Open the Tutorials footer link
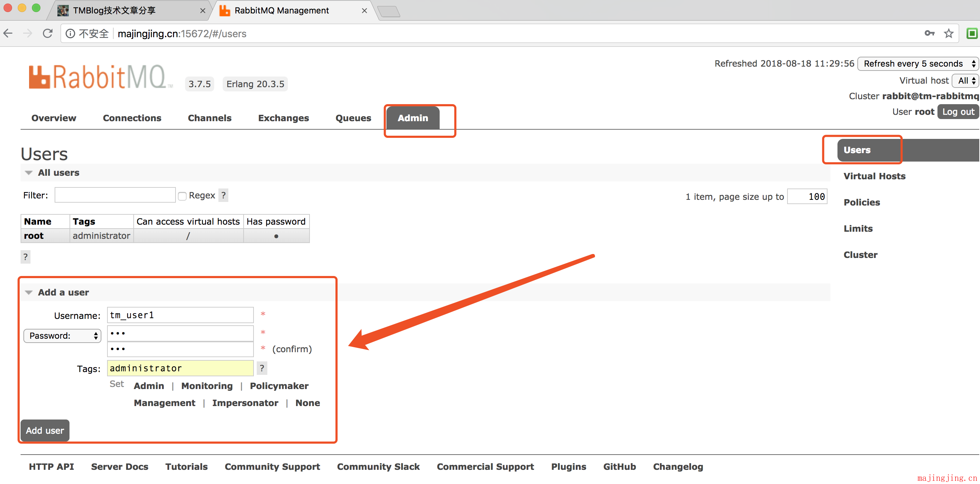Viewport: 980px width, 484px height. click(x=186, y=467)
